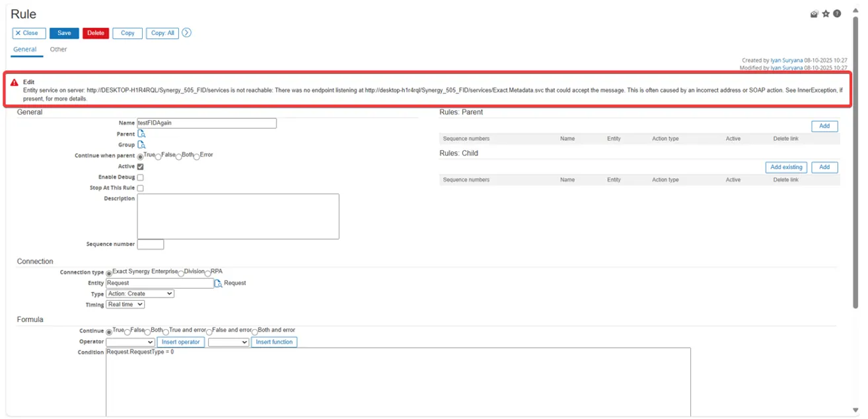
Task: Open the Parent lookup browse icon
Action: click(141, 134)
